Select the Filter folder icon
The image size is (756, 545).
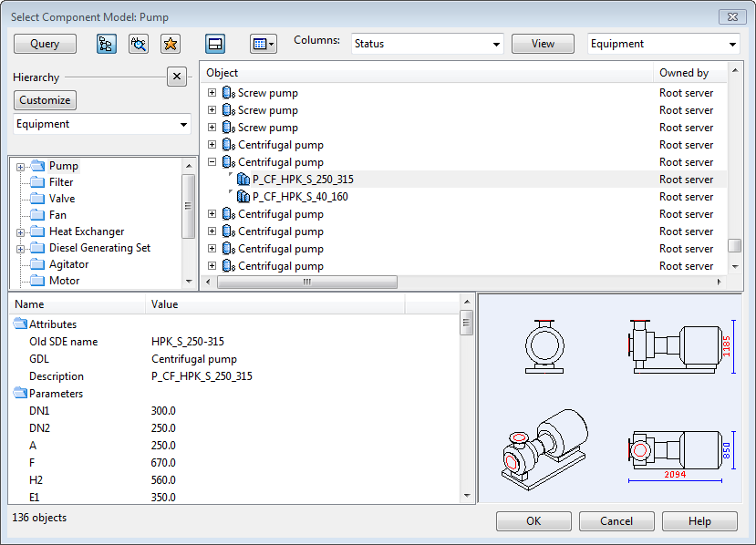point(37,182)
